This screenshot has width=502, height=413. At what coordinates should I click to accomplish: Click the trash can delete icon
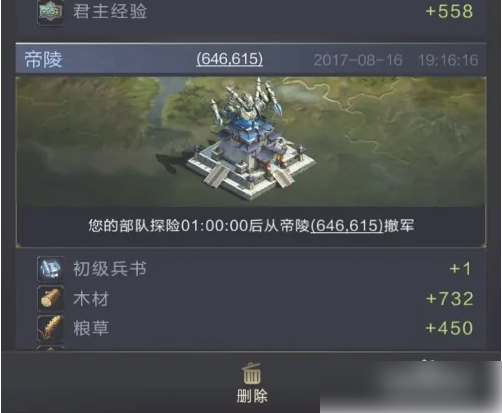tap(252, 374)
